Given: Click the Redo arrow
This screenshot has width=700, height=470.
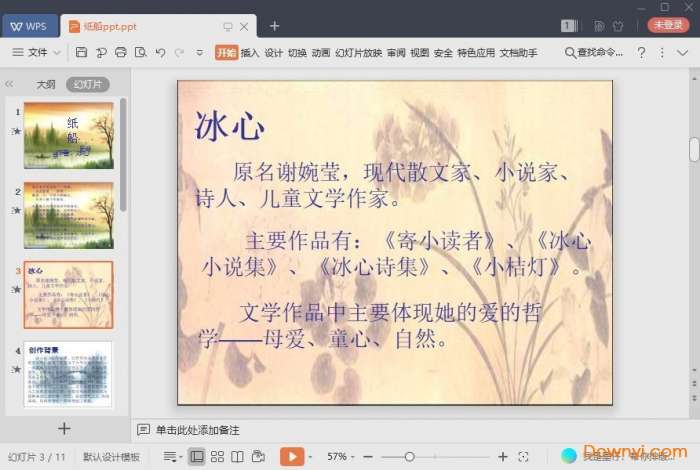Looking at the screenshot, I should 179,53.
